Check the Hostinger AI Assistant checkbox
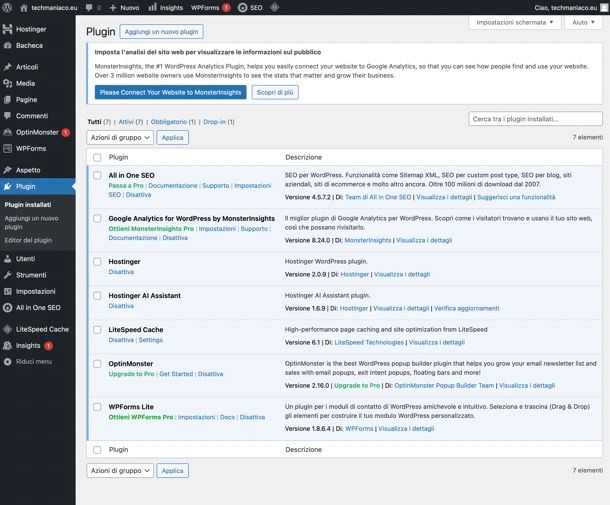Viewport: 610px width, 505px height. coord(97,296)
